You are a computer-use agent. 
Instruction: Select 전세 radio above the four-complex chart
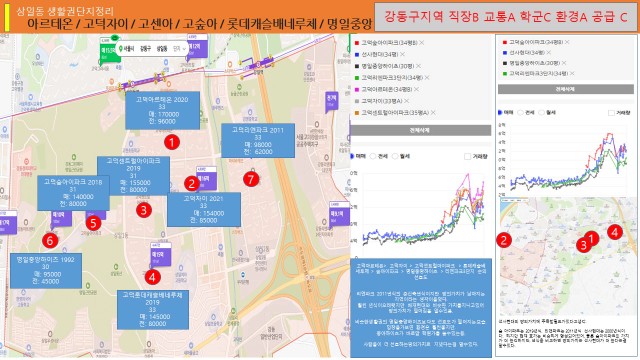click(x=520, y=112)
